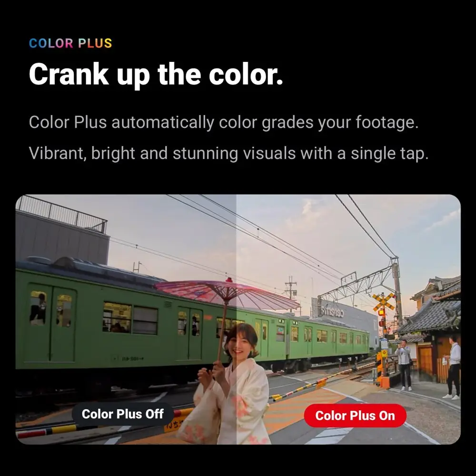Screen dimensions: 476x476
Task: Click the rooftop railing on the gray building
Action: 61,214
